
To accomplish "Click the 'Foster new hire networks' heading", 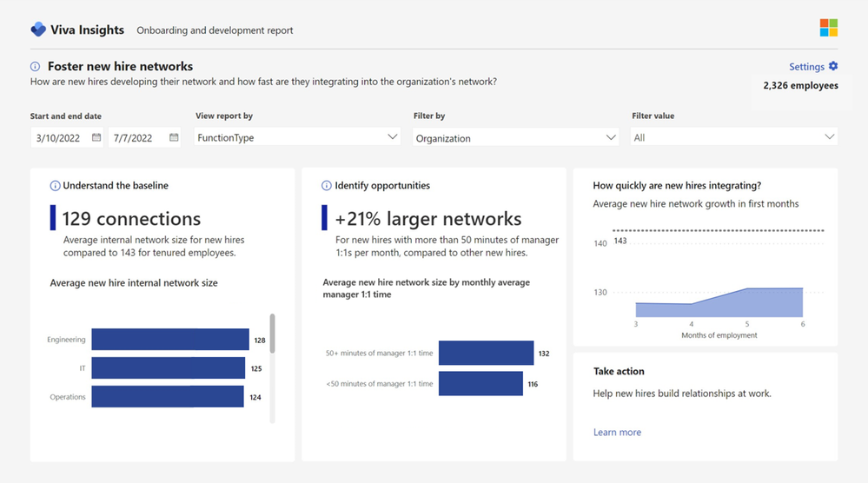I will (120, 66).
